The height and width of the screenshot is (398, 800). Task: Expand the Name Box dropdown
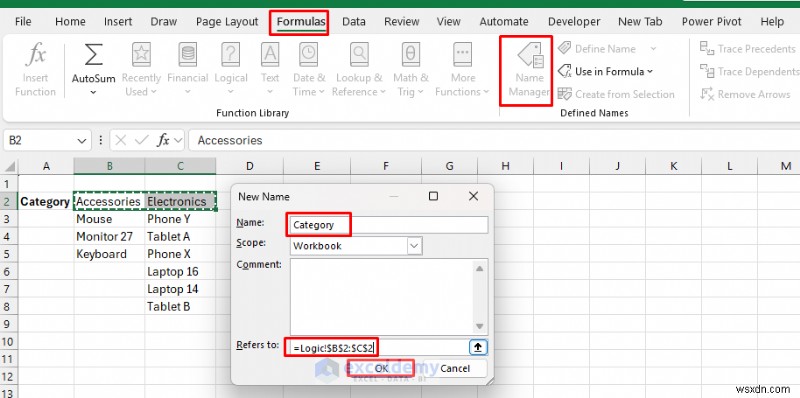coord(82,140)
